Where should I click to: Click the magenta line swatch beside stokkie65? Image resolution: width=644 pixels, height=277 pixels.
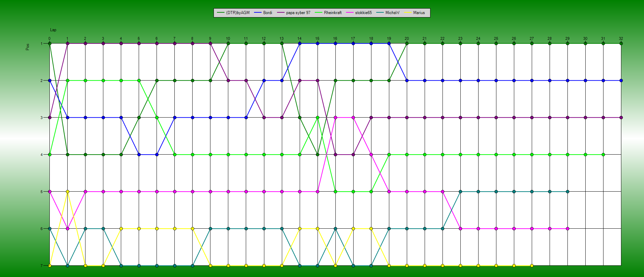point(350,13)
